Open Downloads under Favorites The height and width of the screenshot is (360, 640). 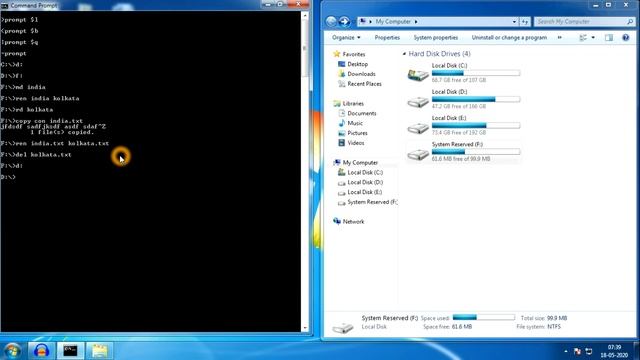[x=361, y=74]
